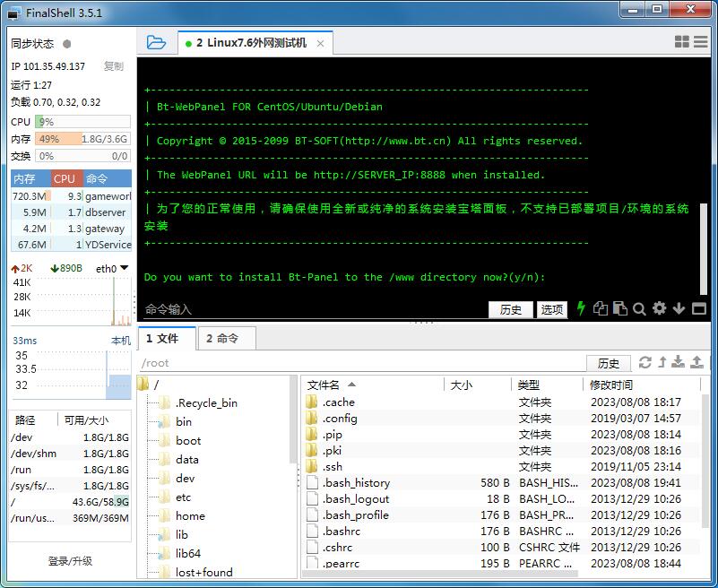Screen dimensions: 718x588
Task: Click the CPU 9% usage bar
Action: click(x=82, y=122)
